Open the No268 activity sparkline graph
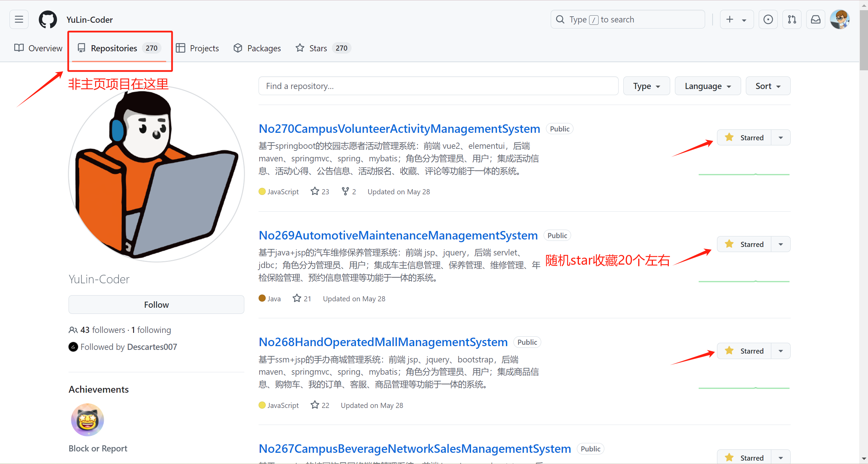This screenshot has width=868, height=464. [744, 388]
